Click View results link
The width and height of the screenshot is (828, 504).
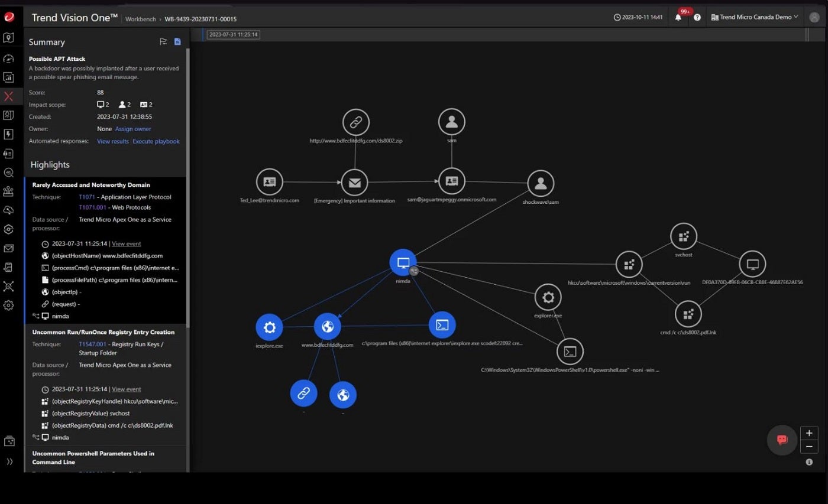[113, 141]
